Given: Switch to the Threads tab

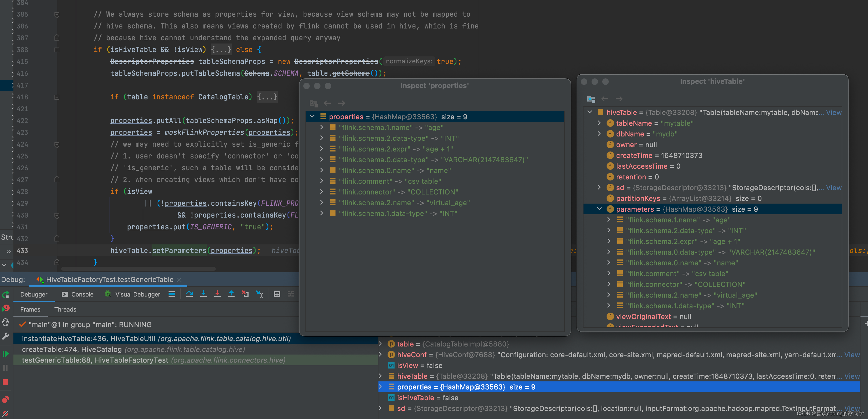Looking at the screenshot, I should click(x=65, y=309).
